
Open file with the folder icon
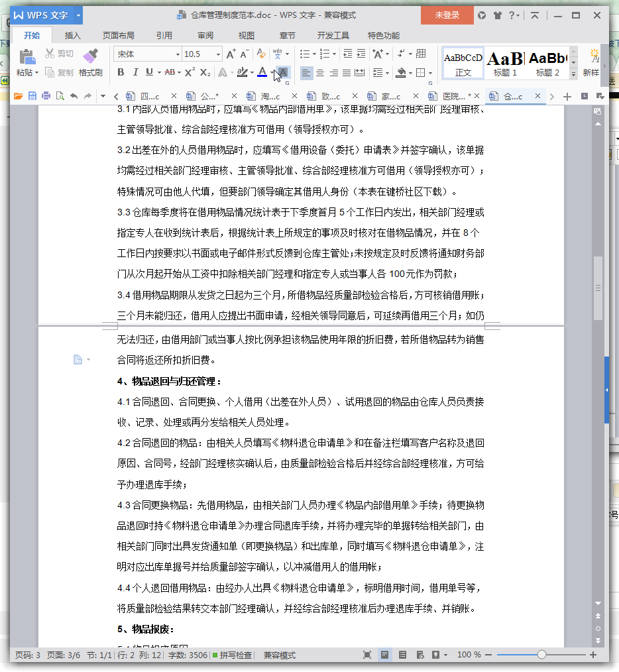tap(18, 97)
